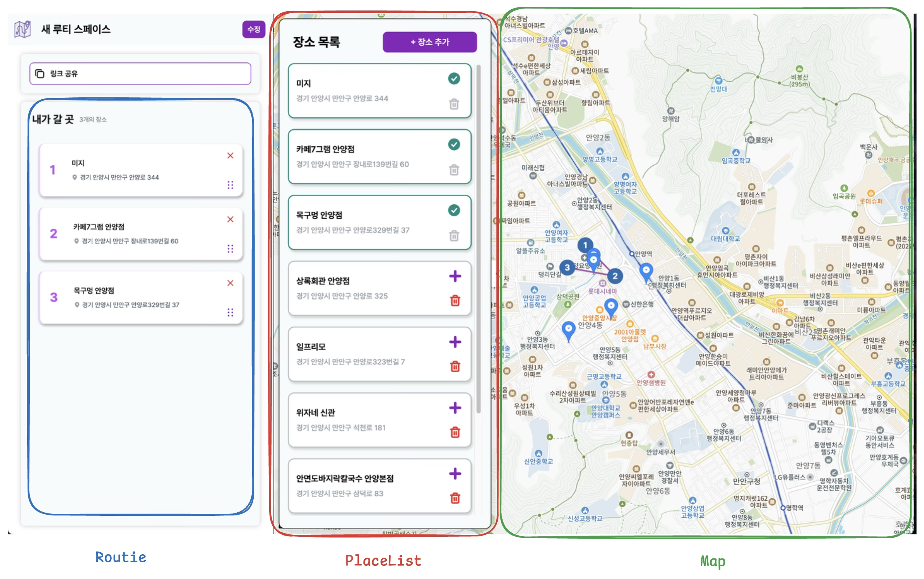Toggle checkmark on 목구멍 안양점 place card
The height and width of the screenshot is (579, 924).
pos(454,211)
